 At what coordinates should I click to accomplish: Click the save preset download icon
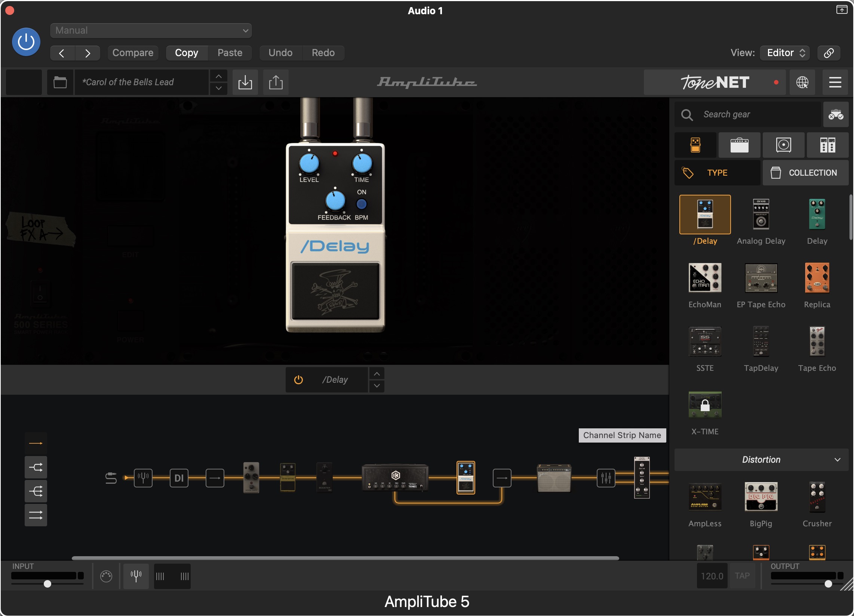pos(245,82)
